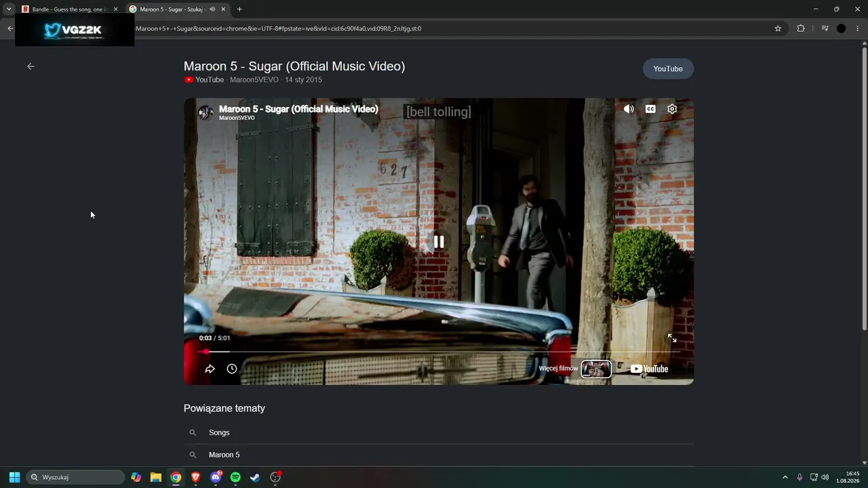Viewport: 868px width, 488px height.
Task: Select the 'Songs' related topic
Action: [x=439, y=432]
